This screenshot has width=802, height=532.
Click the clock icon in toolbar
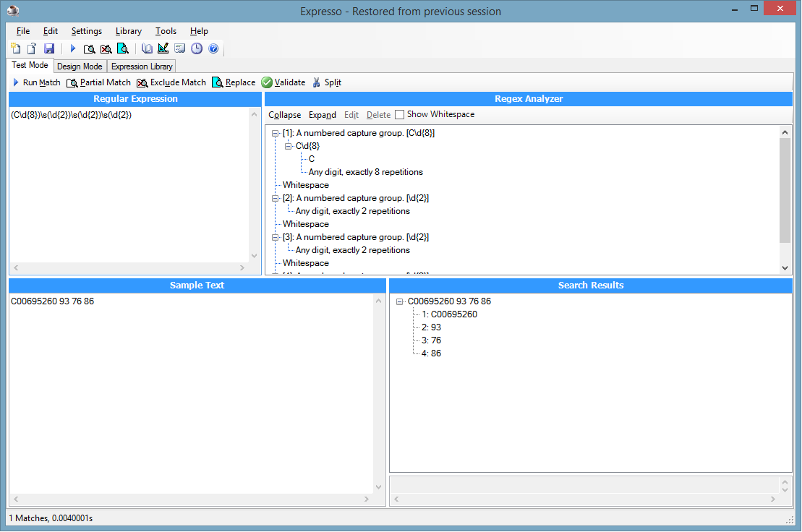[197, 48]
